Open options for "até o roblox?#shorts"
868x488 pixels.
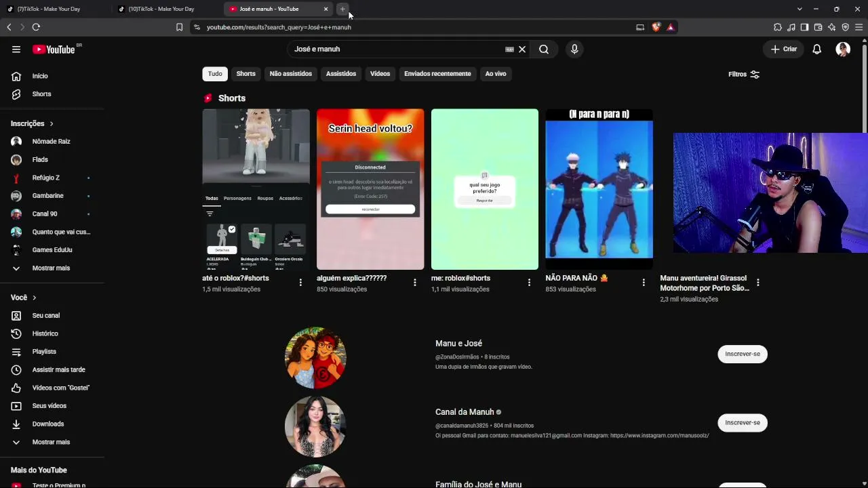coord(300,283)
